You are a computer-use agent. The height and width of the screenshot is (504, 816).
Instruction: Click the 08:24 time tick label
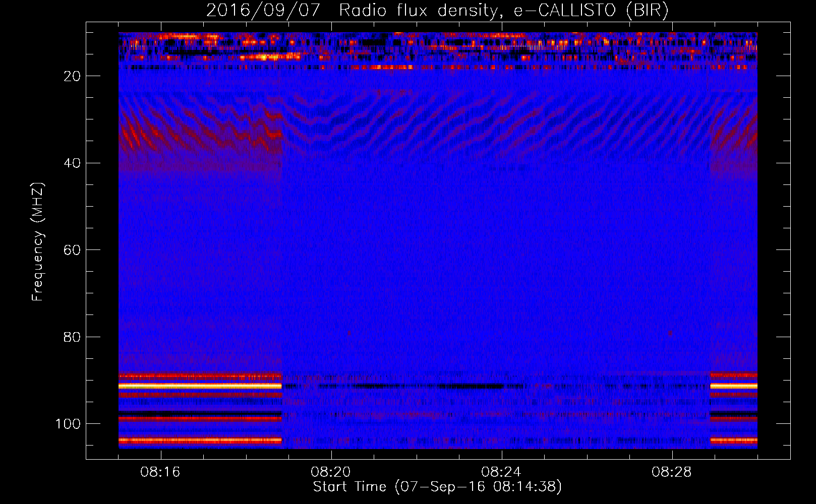(501, 472)
